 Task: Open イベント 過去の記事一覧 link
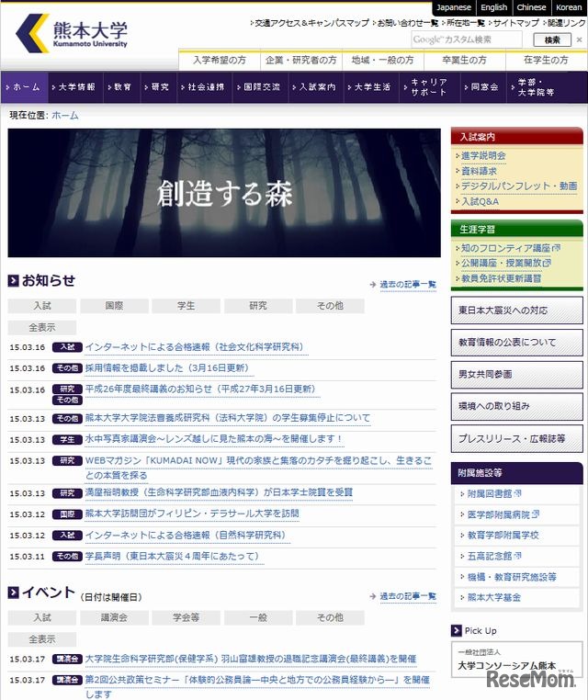point(408,596)
